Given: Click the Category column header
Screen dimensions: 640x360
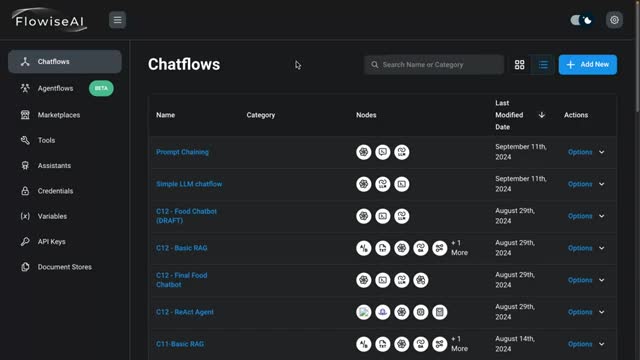Looking at the screenshot, I should pos(261,115).
